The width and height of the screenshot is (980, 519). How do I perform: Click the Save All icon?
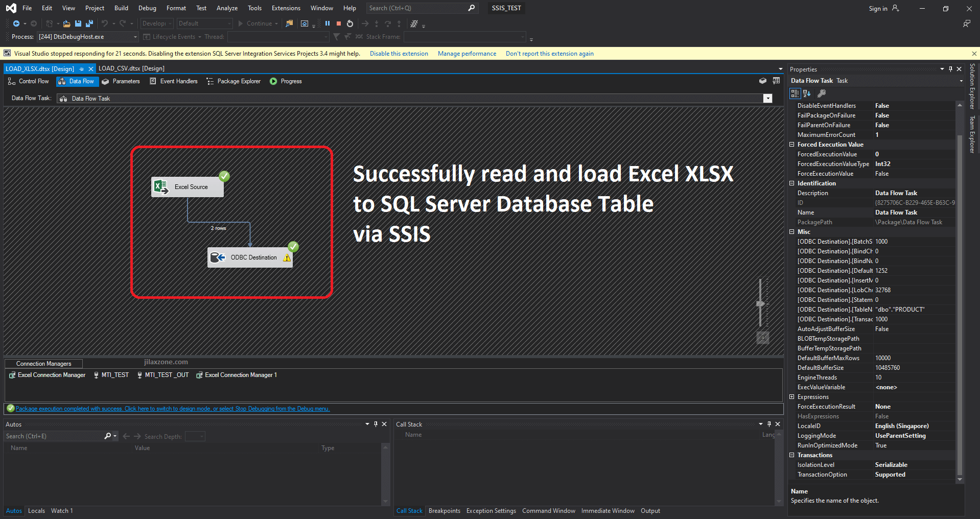pos(89,23)
